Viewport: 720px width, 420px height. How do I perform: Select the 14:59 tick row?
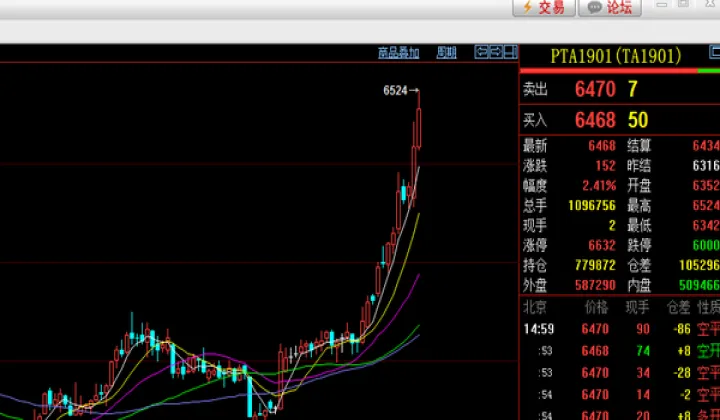[620, 329]
